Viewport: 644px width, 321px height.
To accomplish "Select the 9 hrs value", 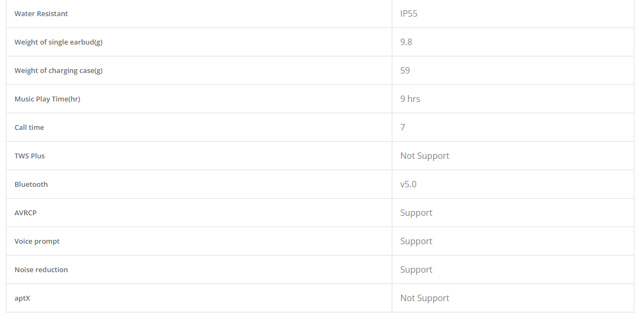I will [x=410, y=99].
